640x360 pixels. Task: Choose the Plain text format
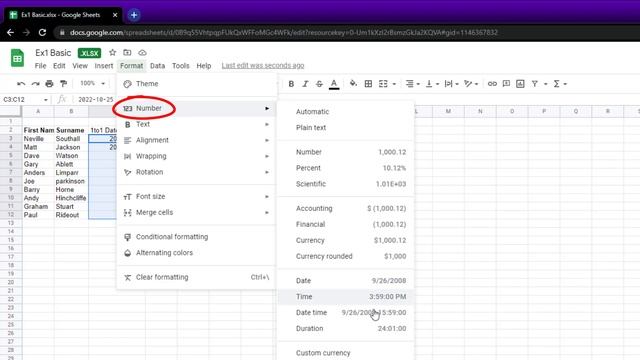coord(346,127)
